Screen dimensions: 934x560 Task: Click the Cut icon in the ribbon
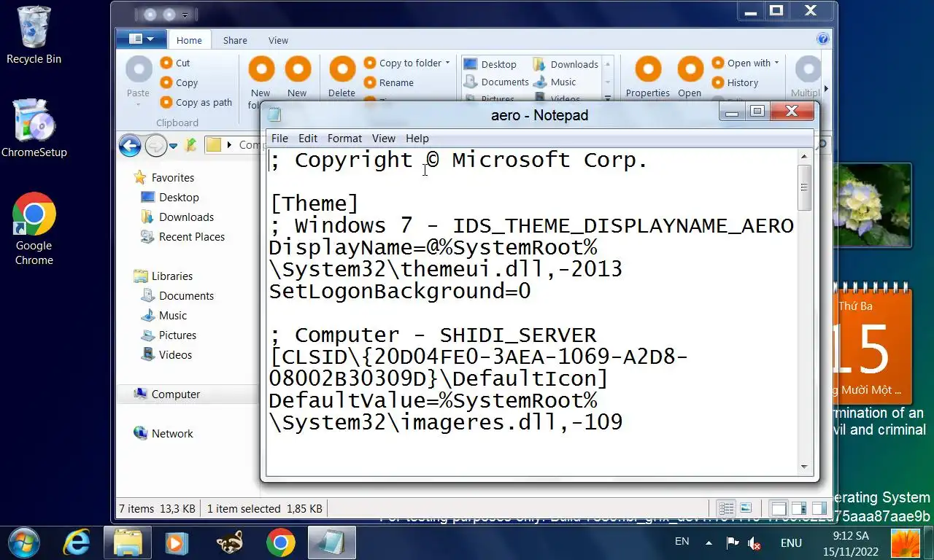(166, 63)
